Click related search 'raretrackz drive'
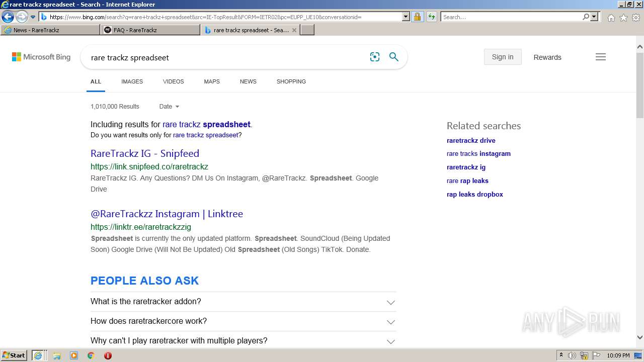644x362 pixels. coord(471,141)
